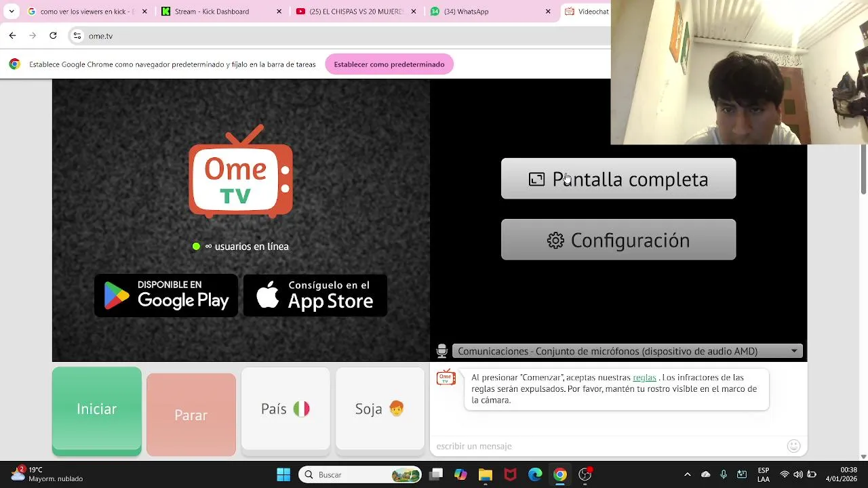The image size is (868, 488).
Task: Click the 'escribir un mensaje' input field
Action: click(x=609, y=446)
